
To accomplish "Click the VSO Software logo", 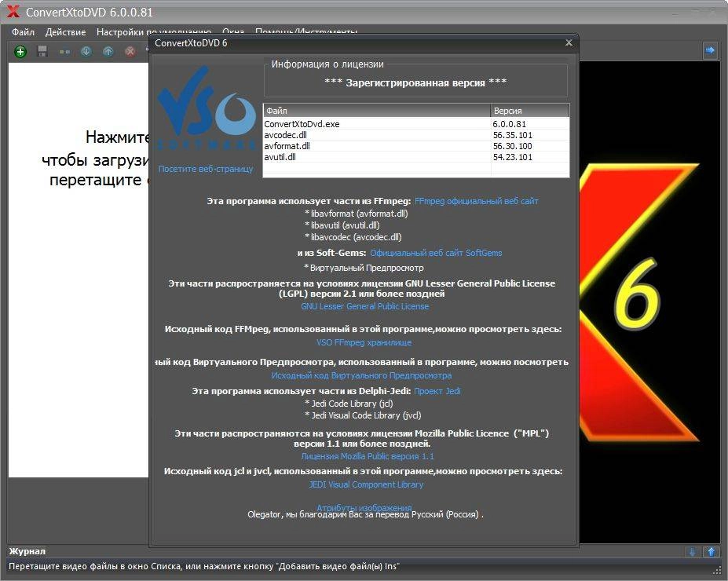I will click(206, 108).
